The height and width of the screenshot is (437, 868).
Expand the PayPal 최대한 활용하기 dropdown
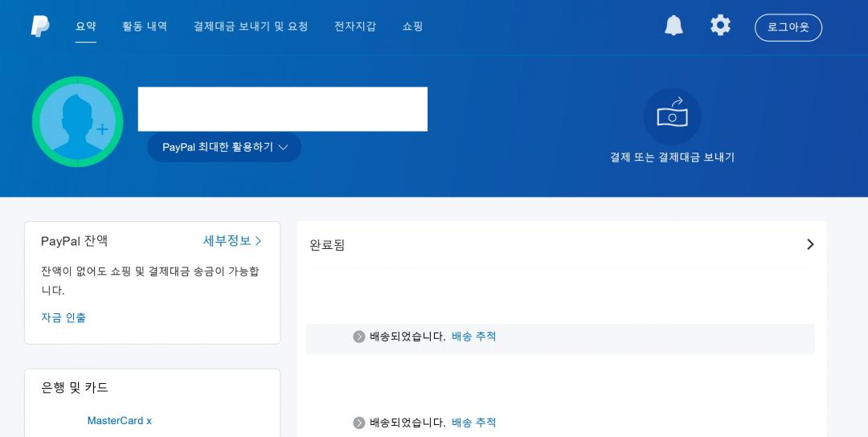point(224,147)
